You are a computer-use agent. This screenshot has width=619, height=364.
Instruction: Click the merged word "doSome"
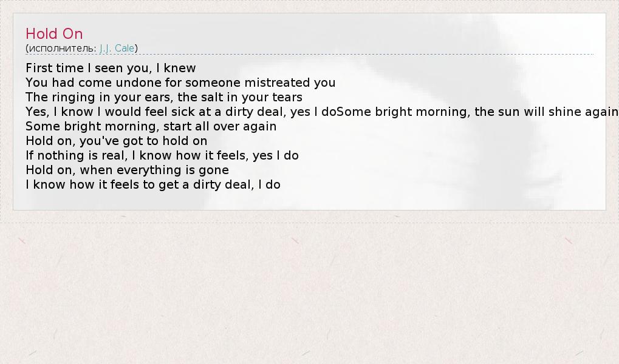(x=351, y=112)
